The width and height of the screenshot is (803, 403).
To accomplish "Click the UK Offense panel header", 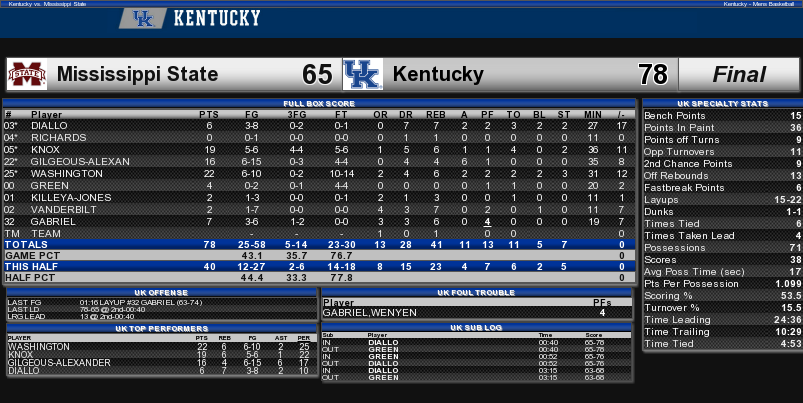I will 161,293.
